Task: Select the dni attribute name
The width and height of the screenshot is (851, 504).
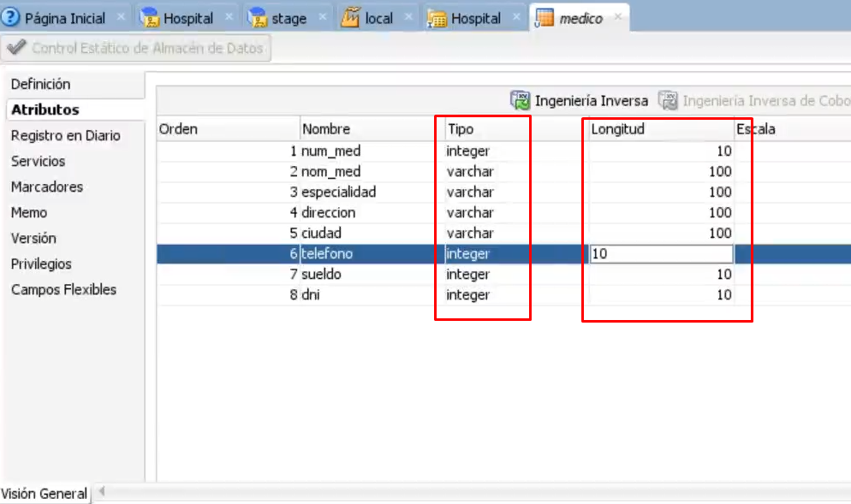Action: point(311,295)
